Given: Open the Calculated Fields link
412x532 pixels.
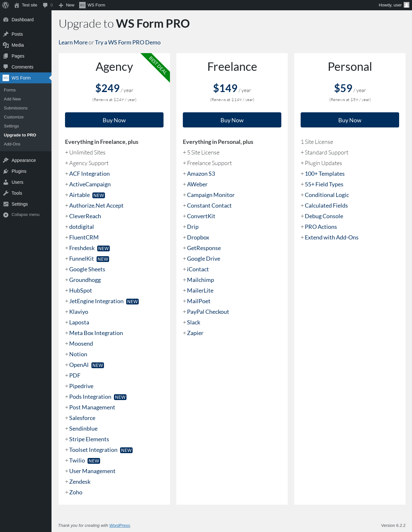Looking at the screenshot, I should [326, 206].
